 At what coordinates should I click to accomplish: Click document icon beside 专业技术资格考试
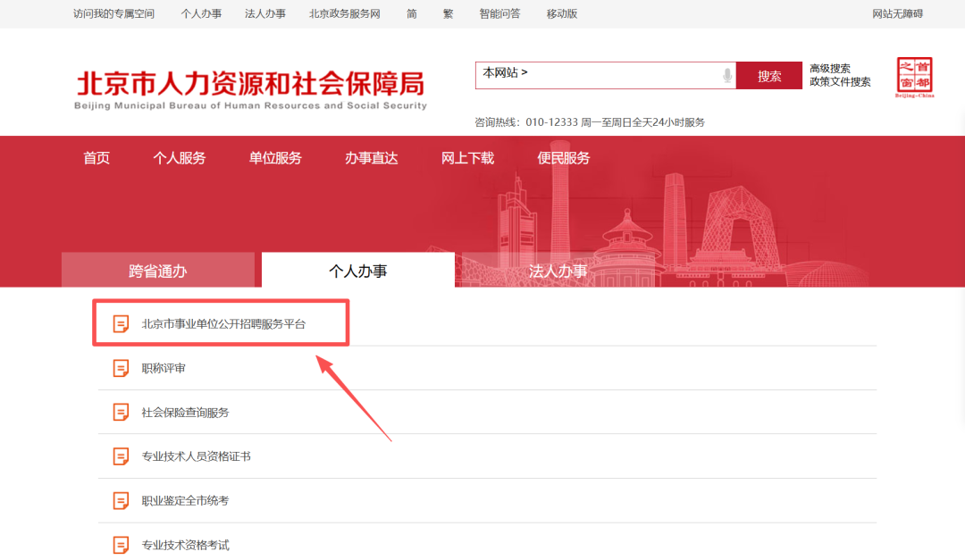pyautogui.click(x=122, y=545)
